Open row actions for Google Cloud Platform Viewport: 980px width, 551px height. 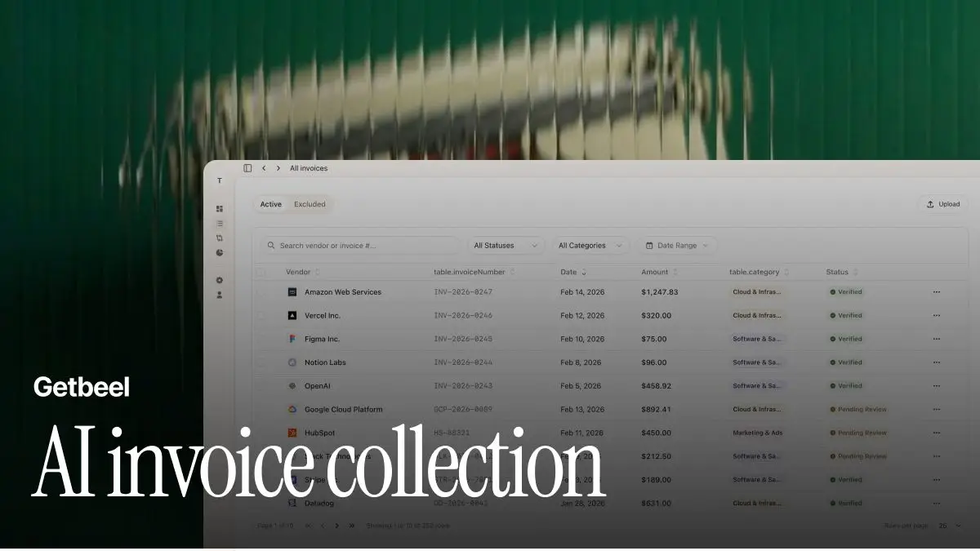(x=937, y=410)
